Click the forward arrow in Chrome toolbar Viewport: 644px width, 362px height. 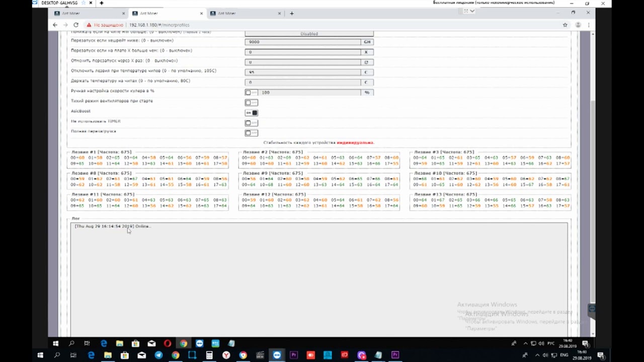pos(66,25)
